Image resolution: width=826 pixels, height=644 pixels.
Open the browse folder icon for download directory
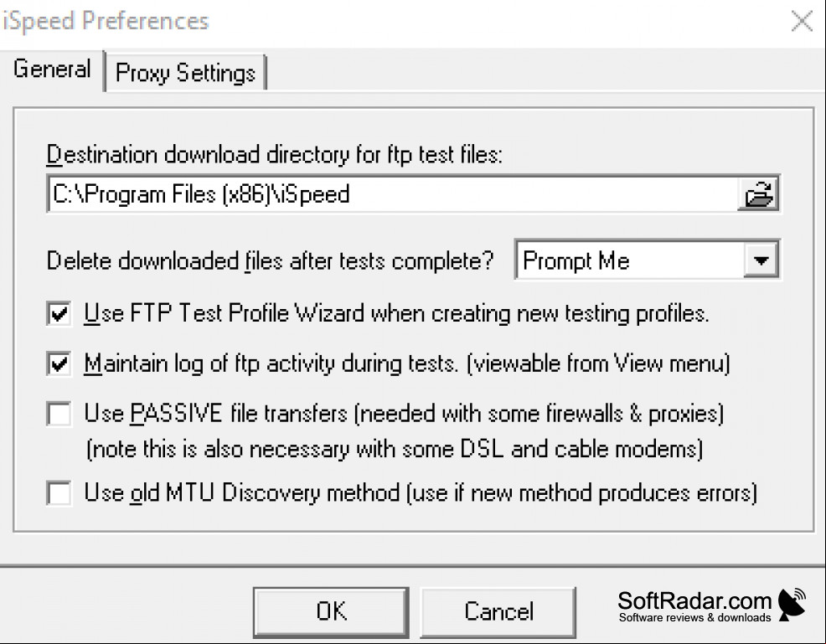[759, 193]
